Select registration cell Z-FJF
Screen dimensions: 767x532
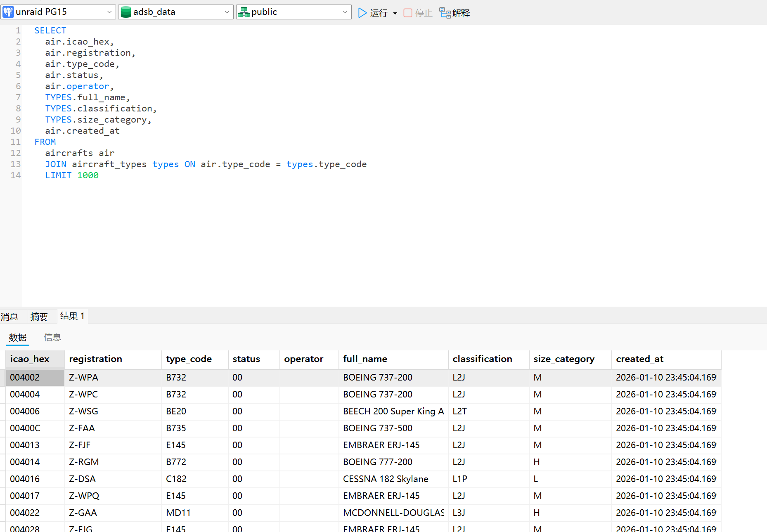113,445
